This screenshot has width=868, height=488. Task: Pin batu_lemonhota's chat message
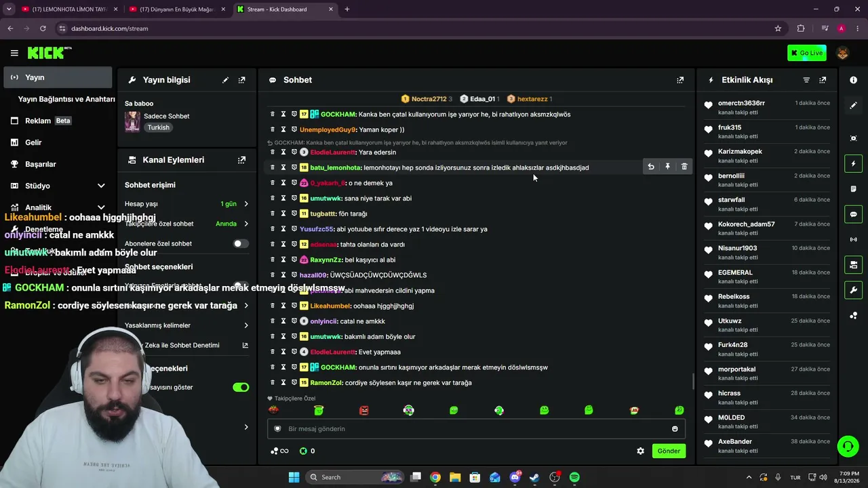pyautogui.click(x=667, y=167)
